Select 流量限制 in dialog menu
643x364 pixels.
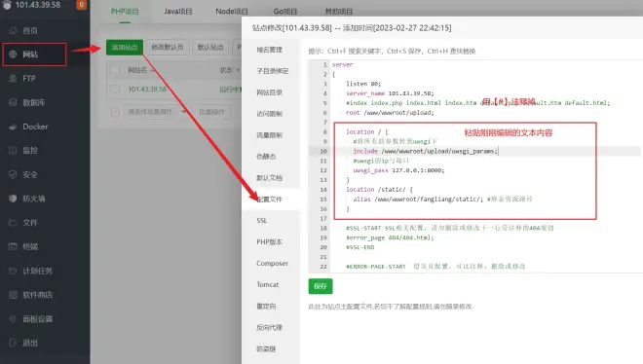tap(270, 135)
